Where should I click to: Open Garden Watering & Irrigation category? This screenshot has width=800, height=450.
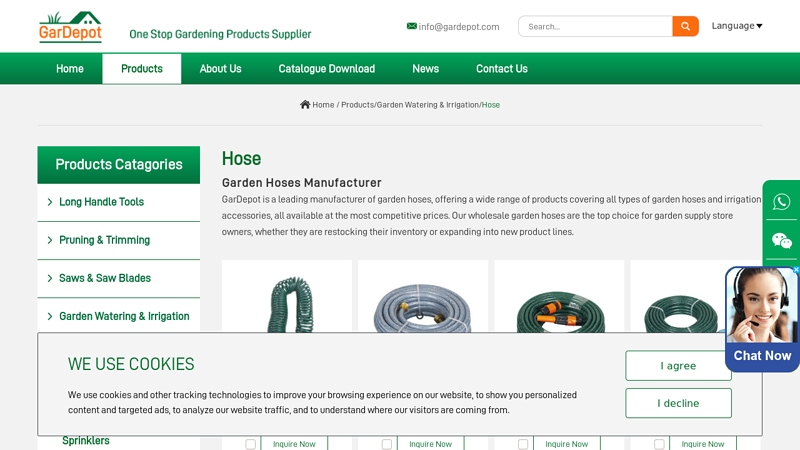[x=124, y=316]
